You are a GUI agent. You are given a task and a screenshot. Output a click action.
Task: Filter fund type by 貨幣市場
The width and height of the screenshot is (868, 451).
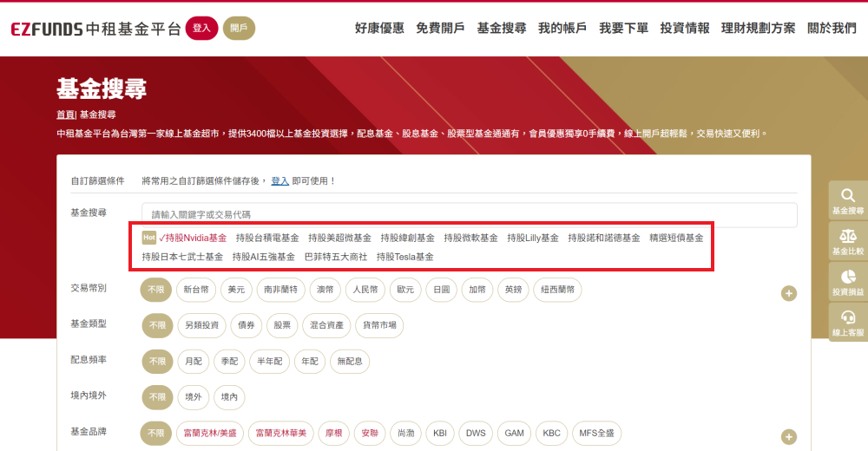379,325
